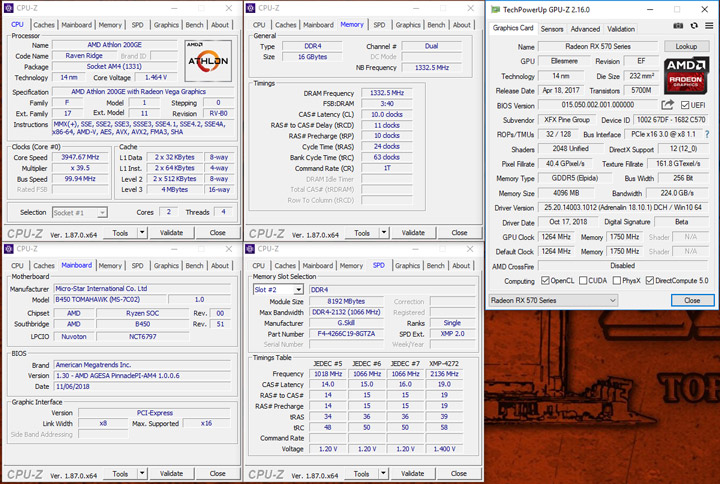The image size is (720, 484).
Task: Click the GPU-Z refresh icon
Action: point(694,26)
